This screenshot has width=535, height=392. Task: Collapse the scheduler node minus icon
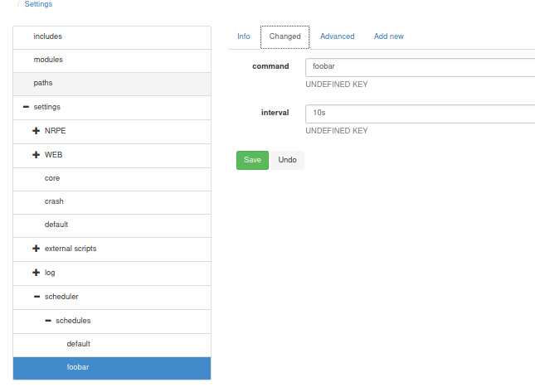point(36,297)
